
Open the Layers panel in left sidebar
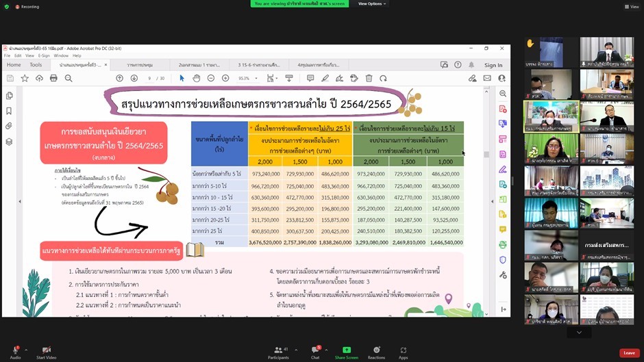click(x=9, y=142)
